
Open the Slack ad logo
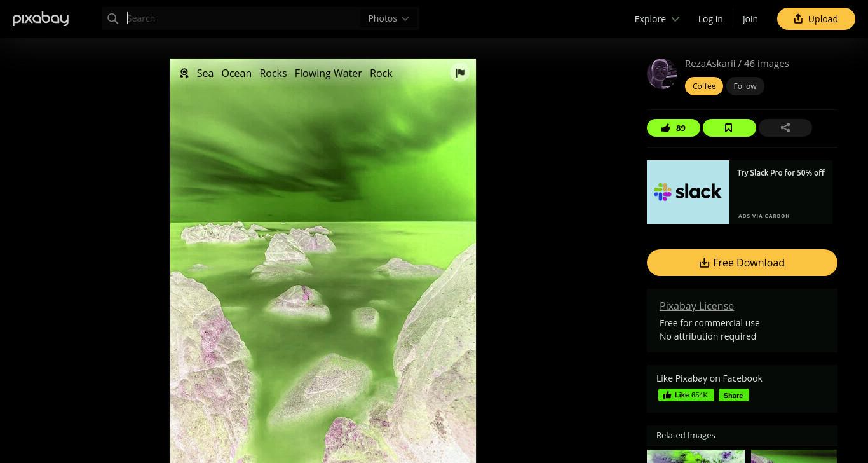[x=688, y=192]
